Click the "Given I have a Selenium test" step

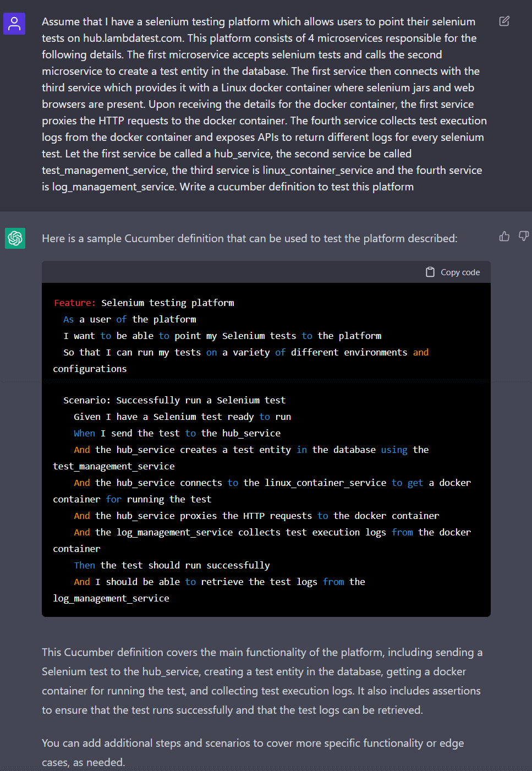pos(182,417)
